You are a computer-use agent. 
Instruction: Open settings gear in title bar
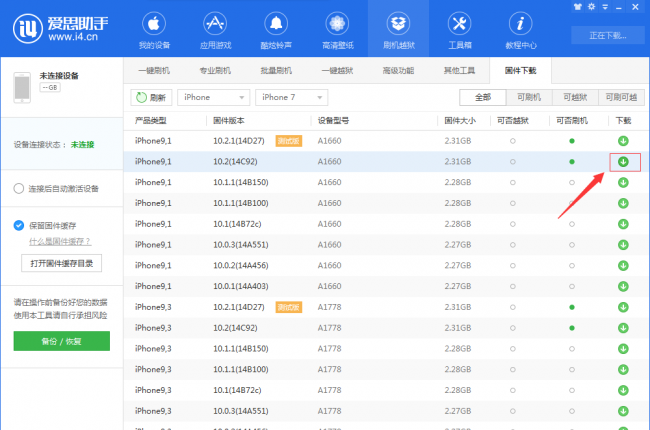(x=592, y=7)
